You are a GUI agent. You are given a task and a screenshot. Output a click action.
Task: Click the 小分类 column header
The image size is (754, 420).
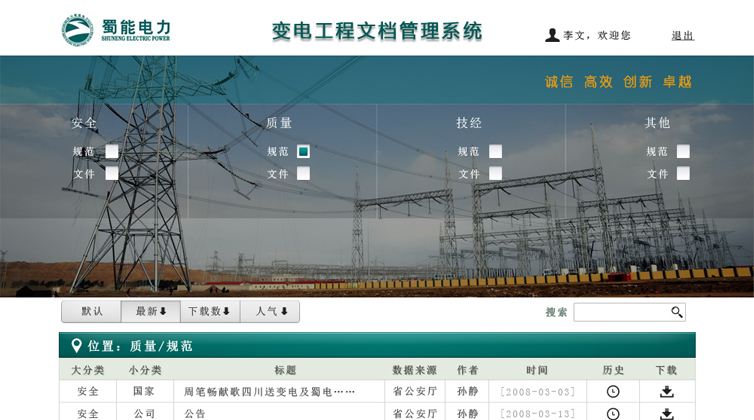point(145,370)
